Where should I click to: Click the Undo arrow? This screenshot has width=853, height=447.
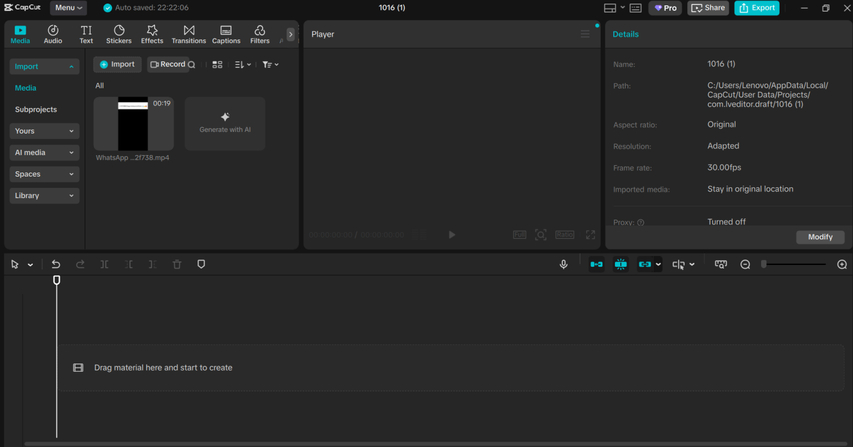55,264
